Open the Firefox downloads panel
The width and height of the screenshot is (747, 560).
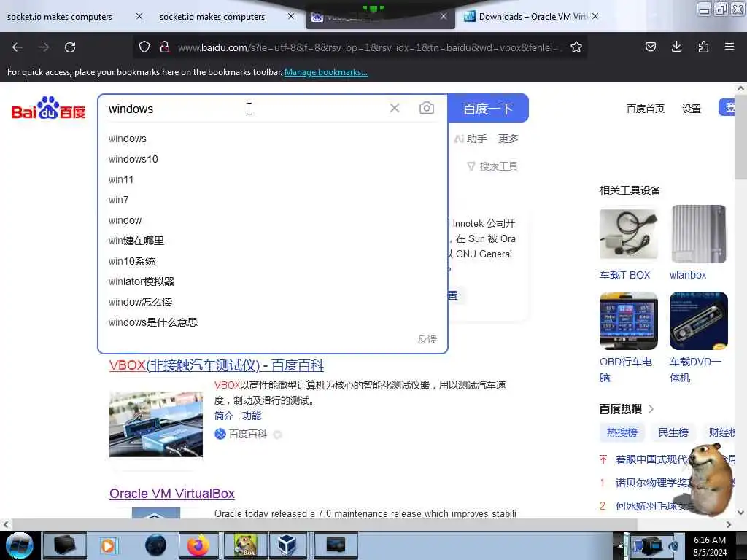[676, 47]
